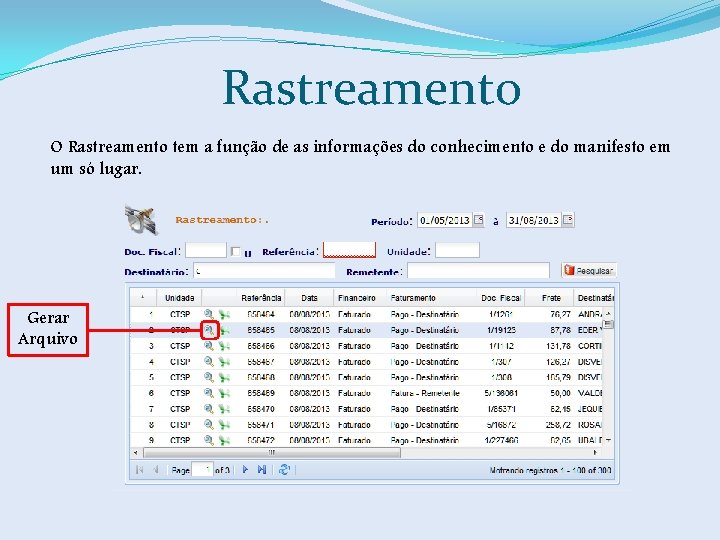Click the Unidade input field
The width and height of the screenshot is (720, 540).
pyautogui.click(x=457, y=251)
